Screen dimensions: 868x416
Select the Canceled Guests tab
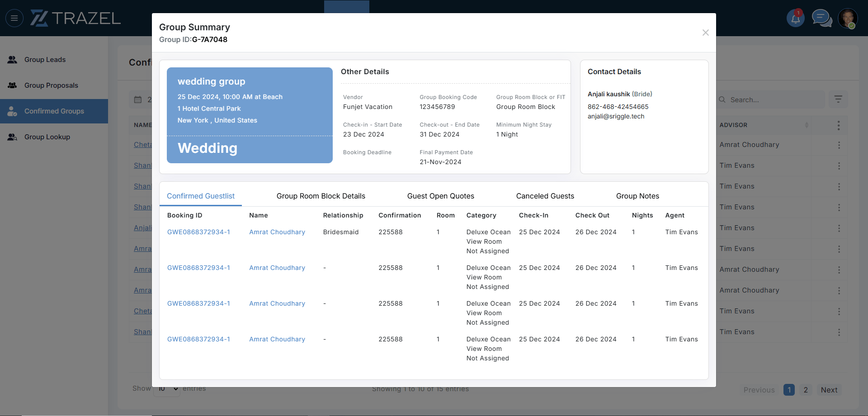click(x=545, y=196)
